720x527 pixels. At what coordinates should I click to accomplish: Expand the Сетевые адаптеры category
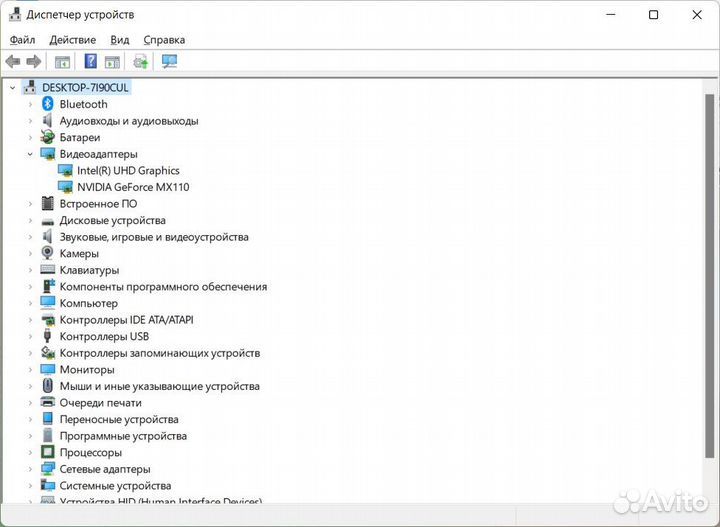click(x=30, y=469)
